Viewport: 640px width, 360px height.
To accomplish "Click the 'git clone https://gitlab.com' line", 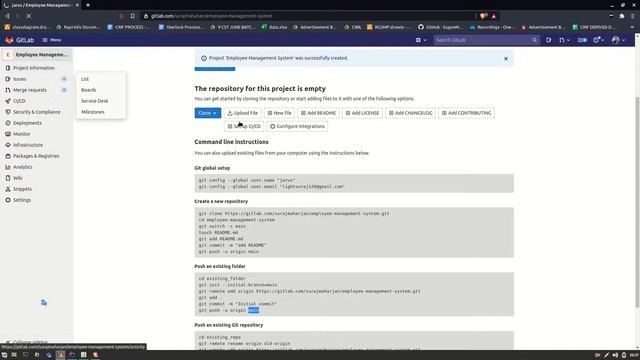I will tap(294, 213).
